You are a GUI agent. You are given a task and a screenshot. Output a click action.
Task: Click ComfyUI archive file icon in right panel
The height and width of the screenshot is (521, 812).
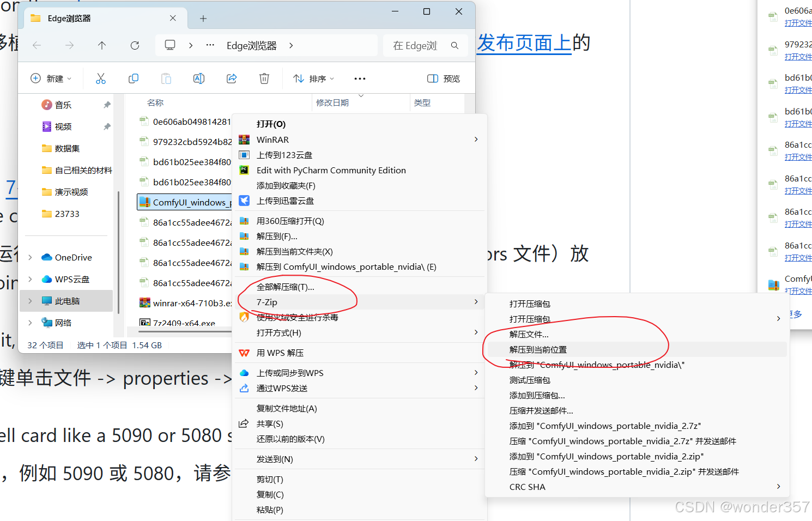point(773,284)
